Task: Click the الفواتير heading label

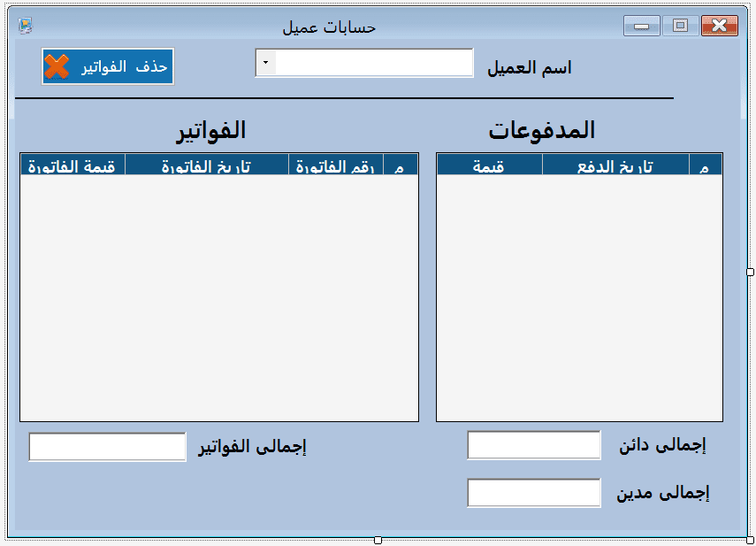Action: 211,131
